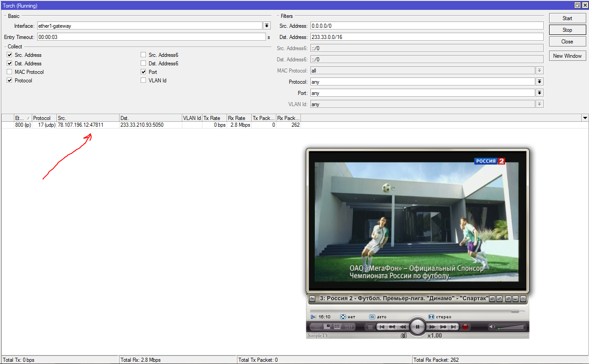Screen dimensions: 589x364
Task: Click the SimpleTV info toggle beside the title
Action: pos(312,299)
